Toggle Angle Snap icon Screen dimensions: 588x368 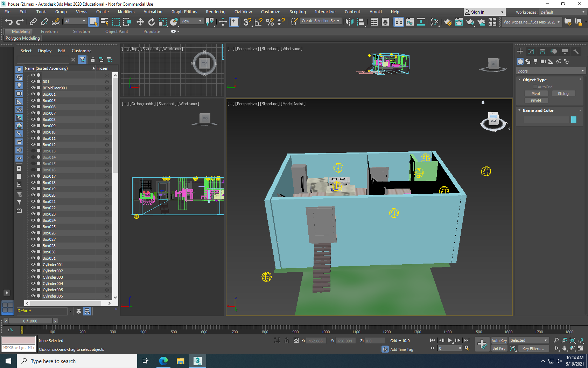click(x=258, y=22)
